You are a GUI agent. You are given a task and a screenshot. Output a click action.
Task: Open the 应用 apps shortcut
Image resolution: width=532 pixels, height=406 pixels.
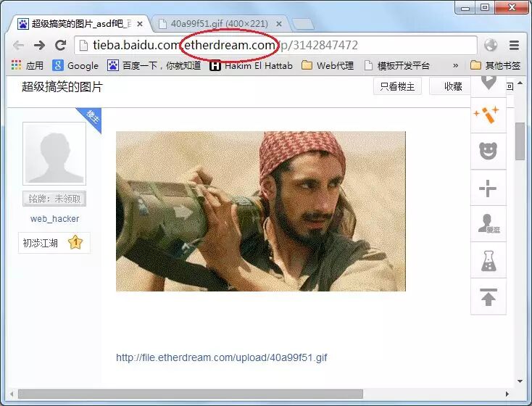(27, 65)
